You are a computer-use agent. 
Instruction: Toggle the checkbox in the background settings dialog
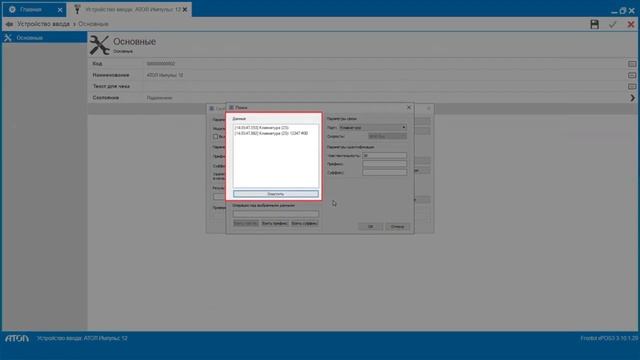click(216, 137)
